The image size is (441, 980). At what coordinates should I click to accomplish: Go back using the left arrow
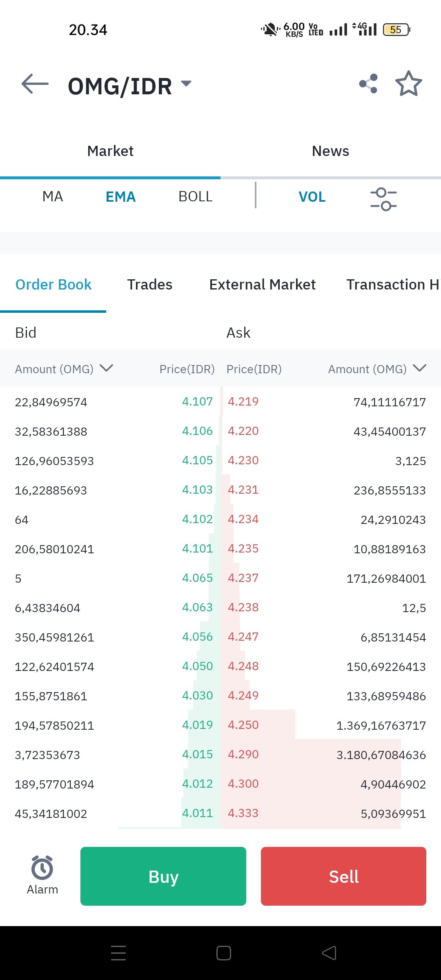click(x=35, y=84)
